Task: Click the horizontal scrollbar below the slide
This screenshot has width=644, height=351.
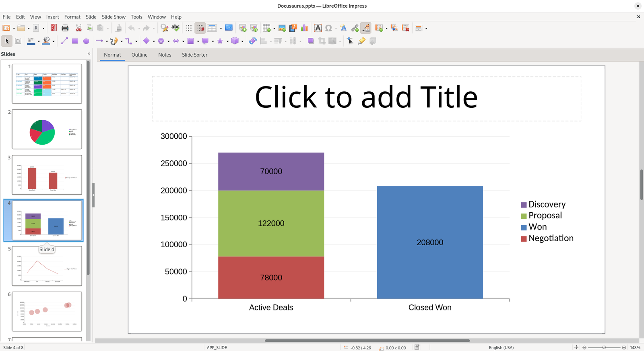Action: [x=367, y=341]
